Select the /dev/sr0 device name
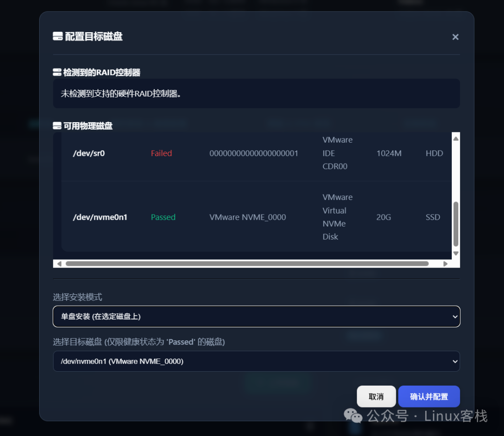504x436 pixels. (x=89, y=153)
